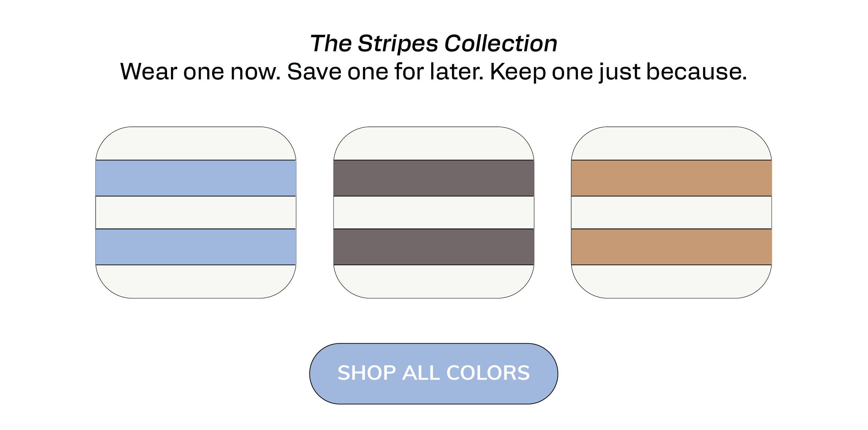Click the top white area of gray swatch
The height and width of the screenshot is (430, 868).
point(434,143)
